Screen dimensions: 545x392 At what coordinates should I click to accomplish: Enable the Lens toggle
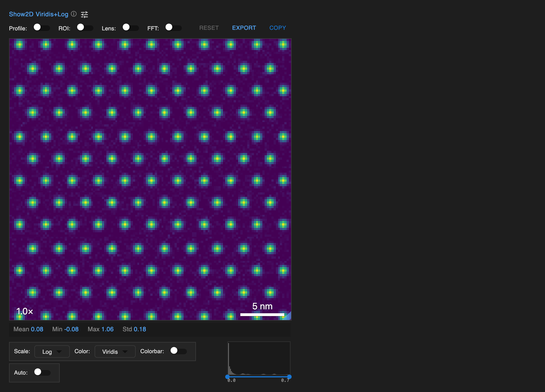[130, 28]
